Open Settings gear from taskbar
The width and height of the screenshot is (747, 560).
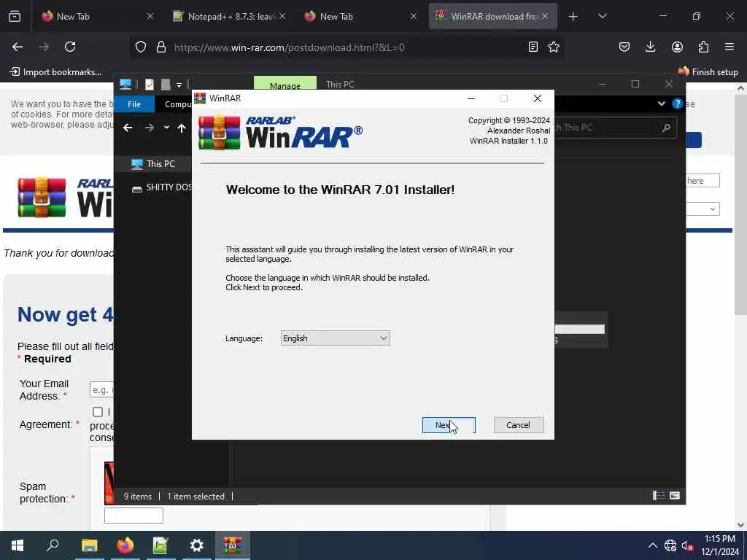(x=196, y=545)
